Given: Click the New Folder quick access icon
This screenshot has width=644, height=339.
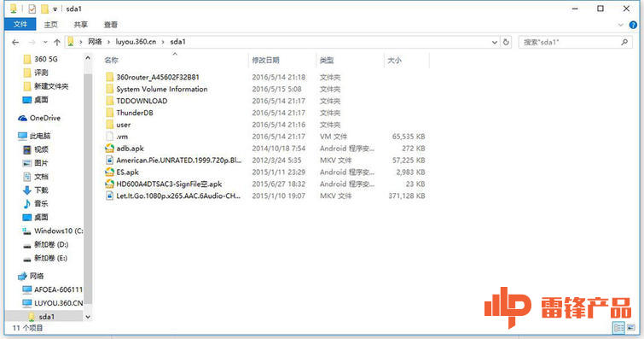Looking at the screenshot, I should [x=44, y=9].
